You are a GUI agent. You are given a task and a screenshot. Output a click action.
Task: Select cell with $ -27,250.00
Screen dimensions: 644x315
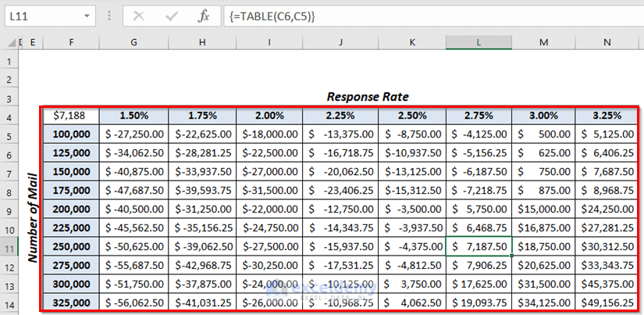click(134, 134)
